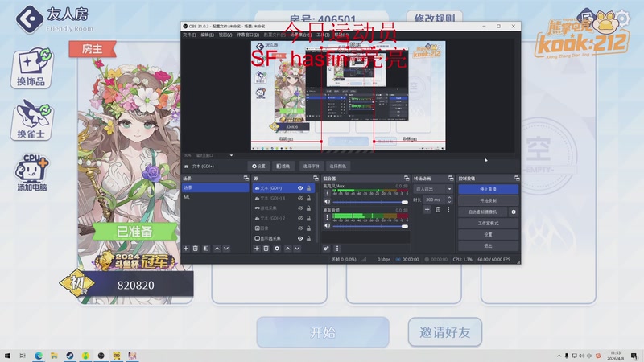Open 桌面音频 channel options dots
Viewport: 644px width, 362px height.
point(327,217)
